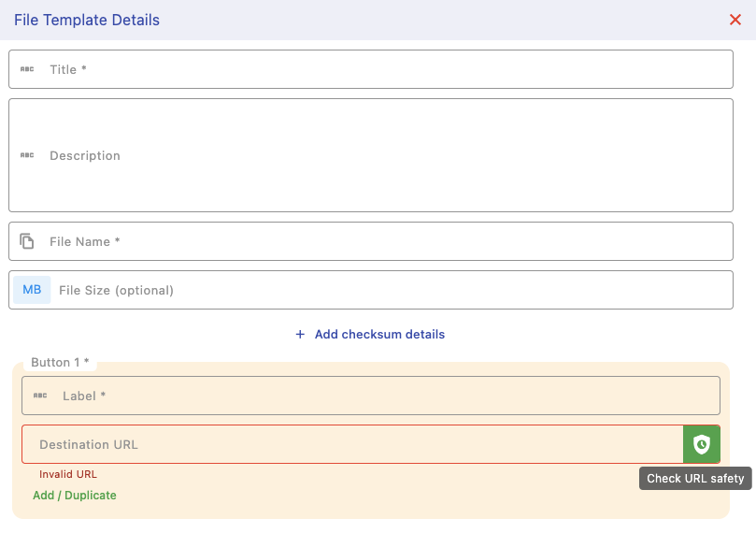Image resolution: width=756 pixels, height=533 pixels.
Task: Click the Invalid URL error message
Action: [68, 474]
